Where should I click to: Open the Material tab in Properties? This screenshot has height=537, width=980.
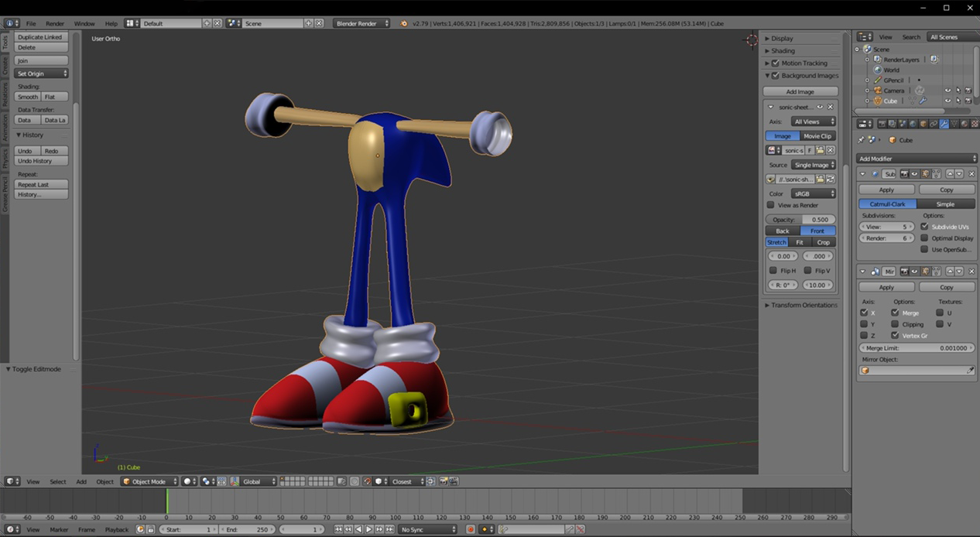[x=964, y=124]
